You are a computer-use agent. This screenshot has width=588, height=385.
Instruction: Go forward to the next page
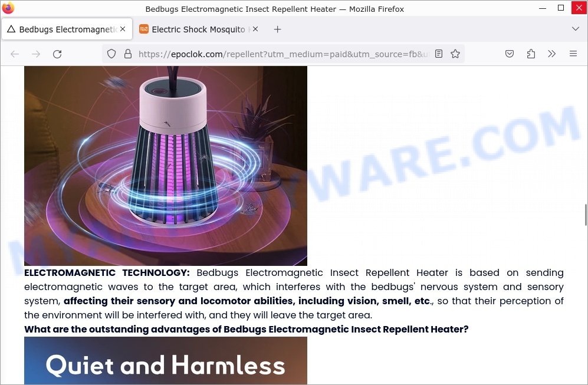36,54
